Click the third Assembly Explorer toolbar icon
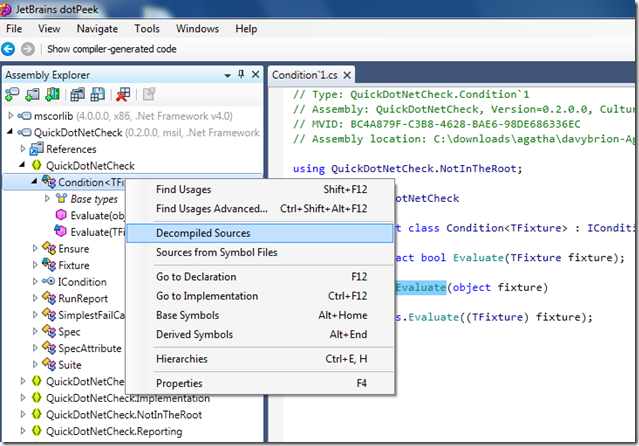The width and height of the screenshot is (639, 446). tap(53, 94)
